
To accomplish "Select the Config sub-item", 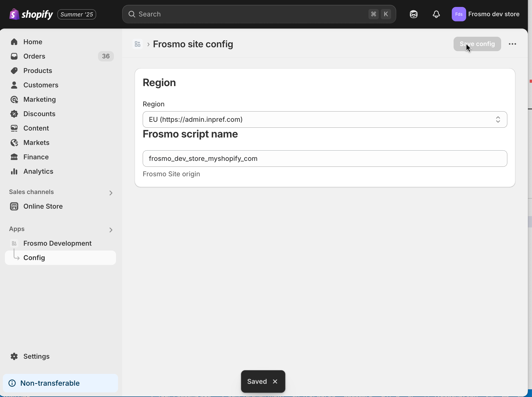I will [34, 258].
